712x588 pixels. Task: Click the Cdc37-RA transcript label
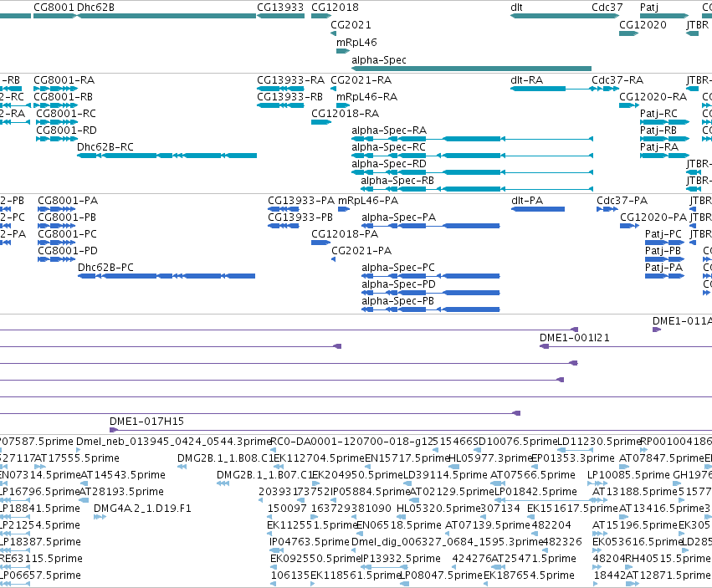617,80
